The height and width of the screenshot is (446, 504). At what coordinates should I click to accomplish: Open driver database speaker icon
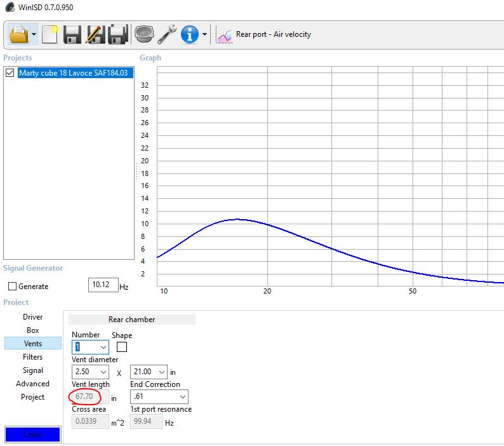click(x=143, y=34)
